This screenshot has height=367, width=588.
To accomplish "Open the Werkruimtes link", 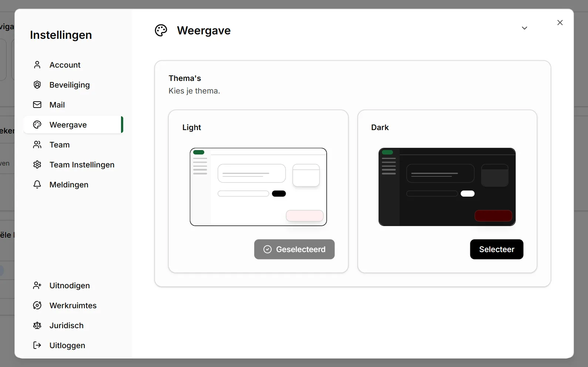I will click(x=73, y=305).
